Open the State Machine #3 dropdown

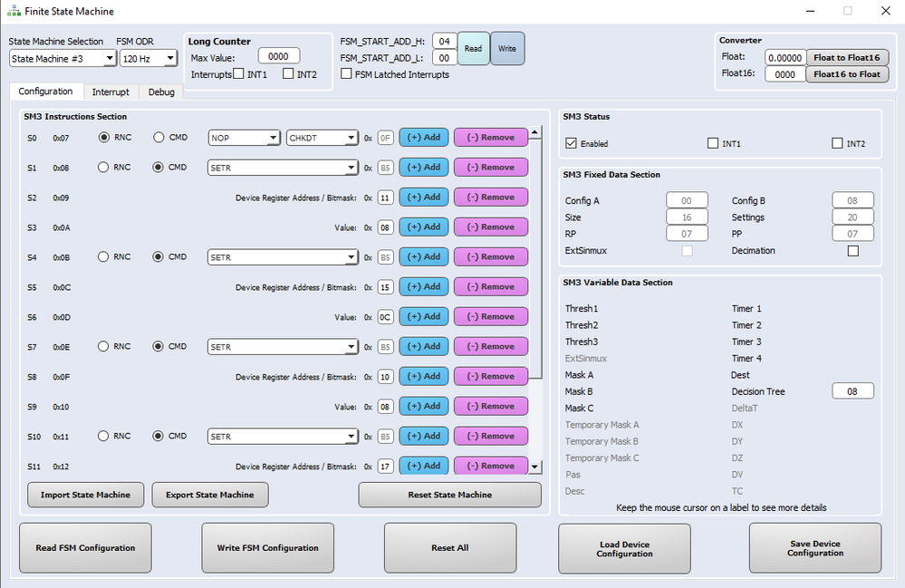(x=63, y=58)
